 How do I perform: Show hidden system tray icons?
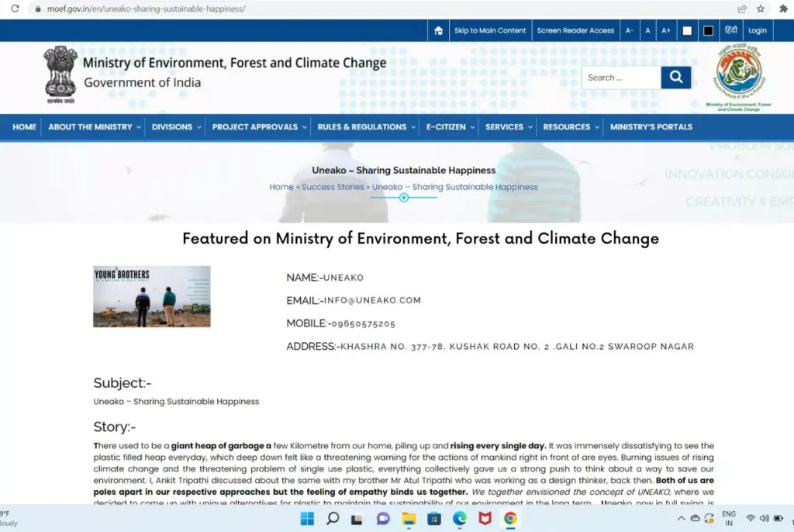tap(681, 518)
